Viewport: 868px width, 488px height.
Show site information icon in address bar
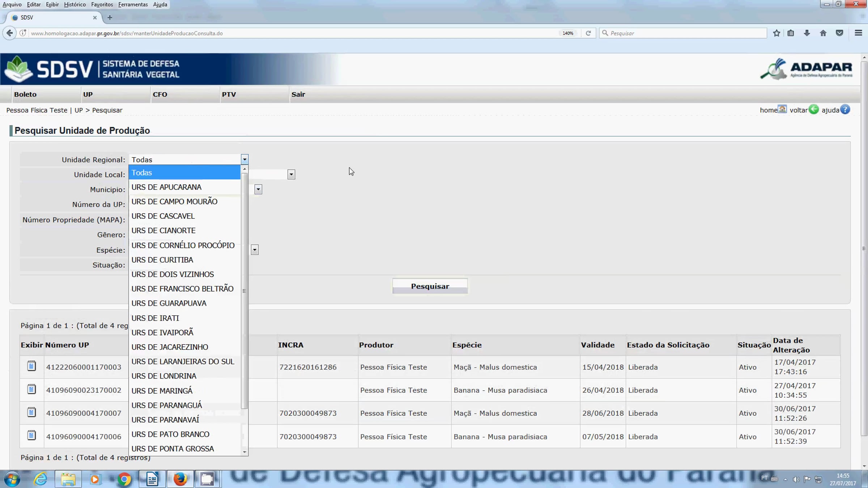23,33
